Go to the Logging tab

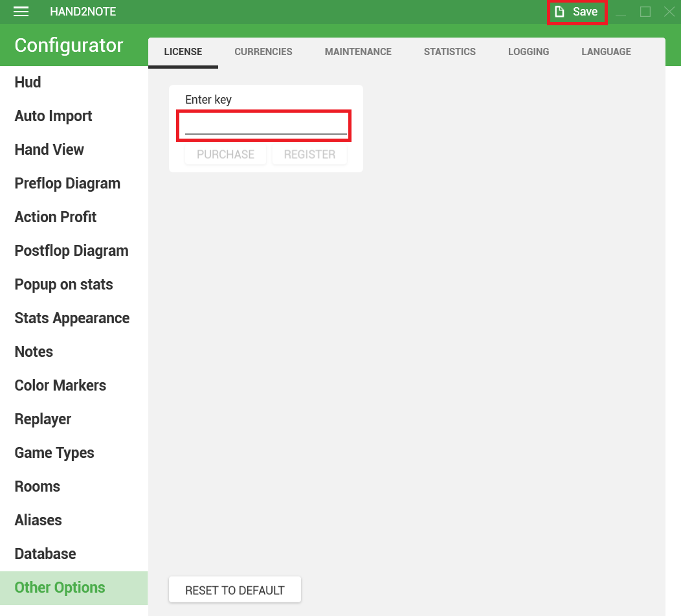point(528,52)
